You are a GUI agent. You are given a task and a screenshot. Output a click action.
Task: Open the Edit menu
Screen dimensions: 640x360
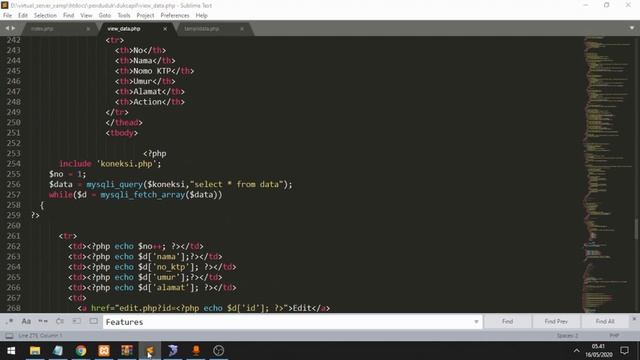coord(23,16)
